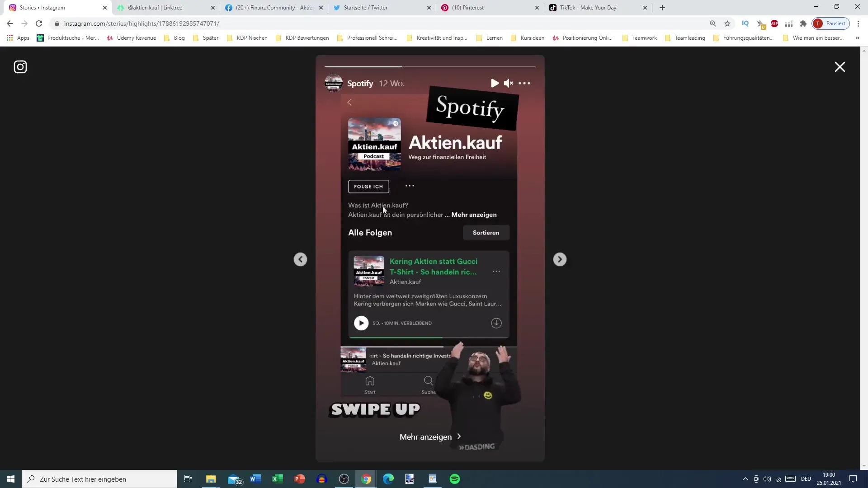
Task: Open the Produktsuche bookmark
Action: tap(68, 38)
